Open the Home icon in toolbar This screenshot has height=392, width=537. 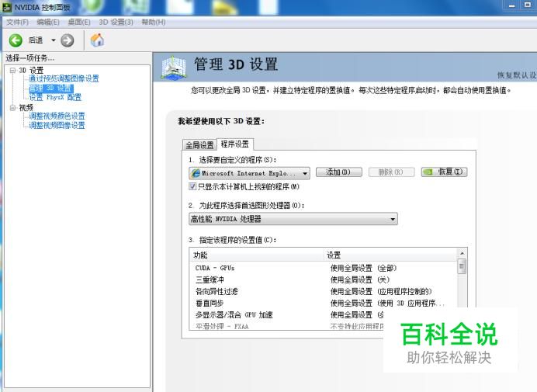point(97,40)
